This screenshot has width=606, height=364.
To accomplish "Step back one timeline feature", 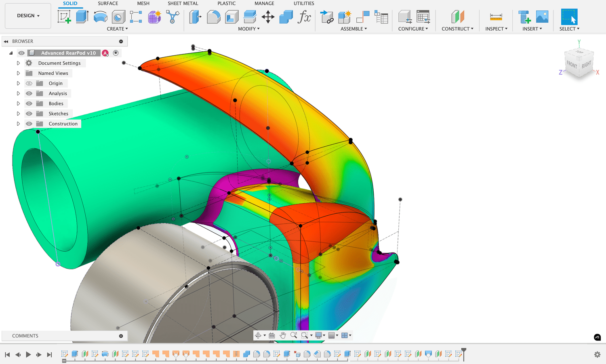I will coord(18,354).
